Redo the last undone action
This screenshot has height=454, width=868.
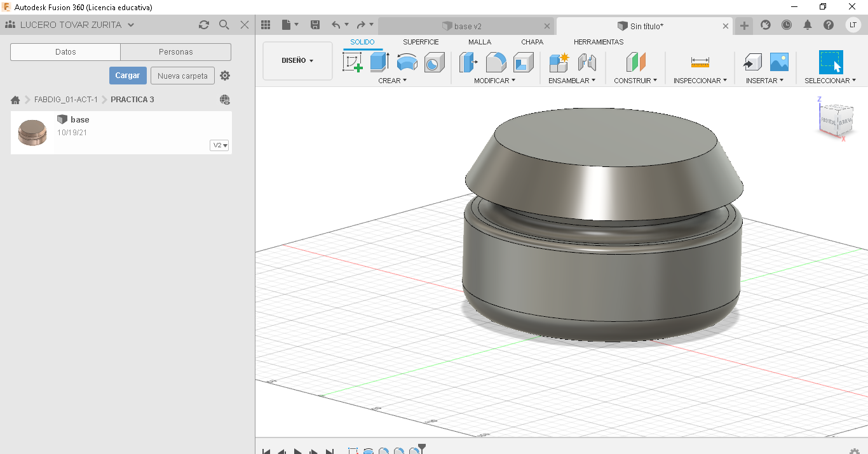(361, 25)
